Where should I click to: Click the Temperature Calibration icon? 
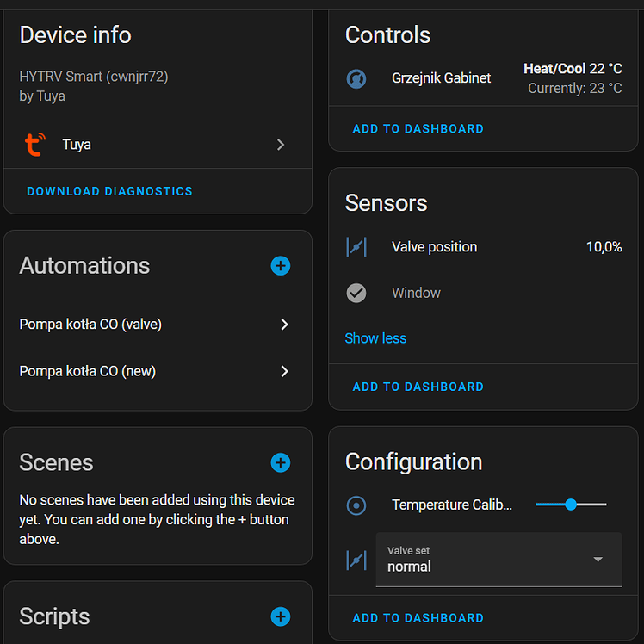[356, 505]
